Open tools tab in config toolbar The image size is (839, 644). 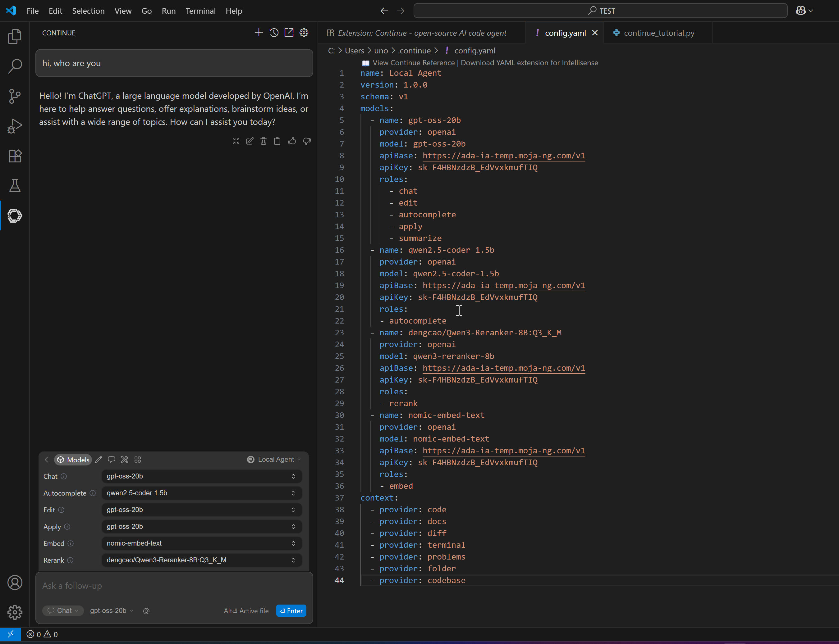pos(125,459)
